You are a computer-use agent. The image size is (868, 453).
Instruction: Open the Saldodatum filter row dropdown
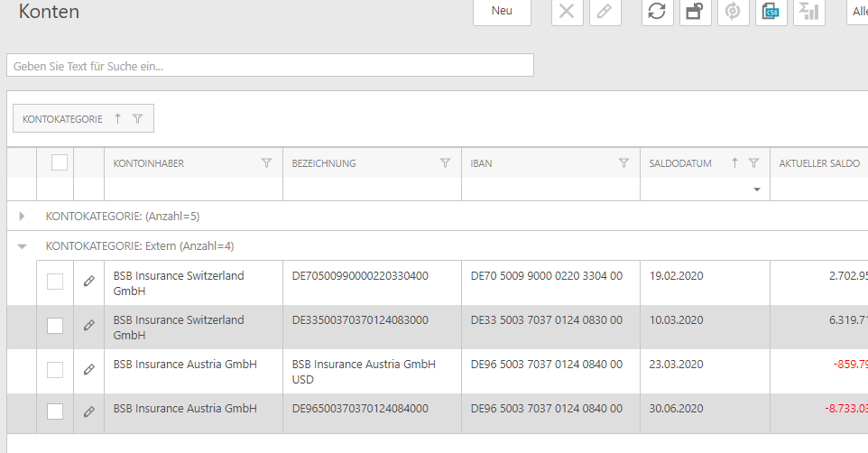pyautogui.click(x=756, y=190)
